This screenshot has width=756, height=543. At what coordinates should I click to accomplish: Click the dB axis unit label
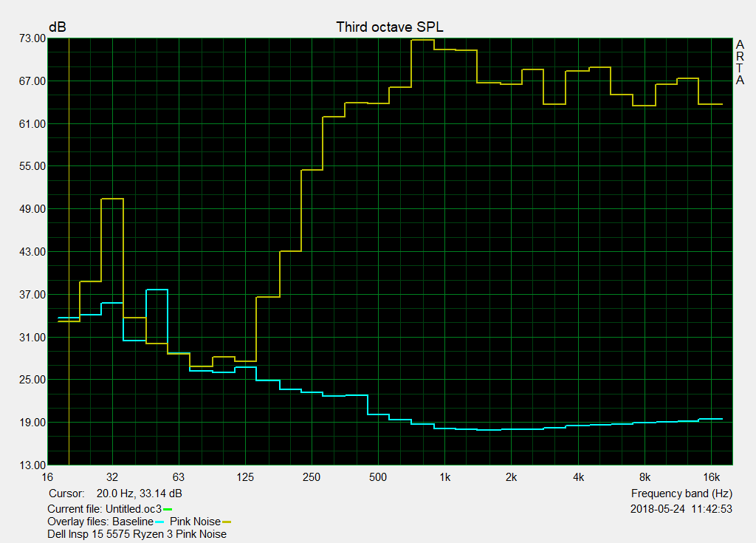(x=58, y=27)
